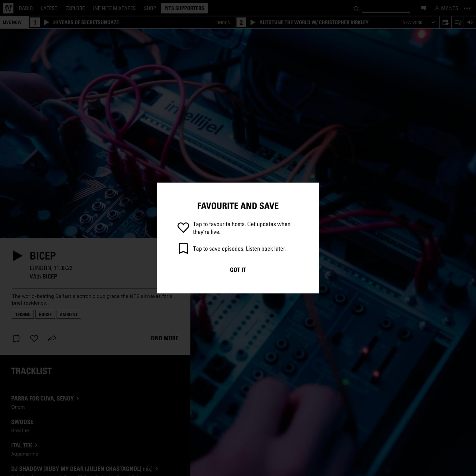Screen dimensions: 476x476
Task: Expand Parra For Cuva, Senoy artist chevron
Action: click(78, 398)
